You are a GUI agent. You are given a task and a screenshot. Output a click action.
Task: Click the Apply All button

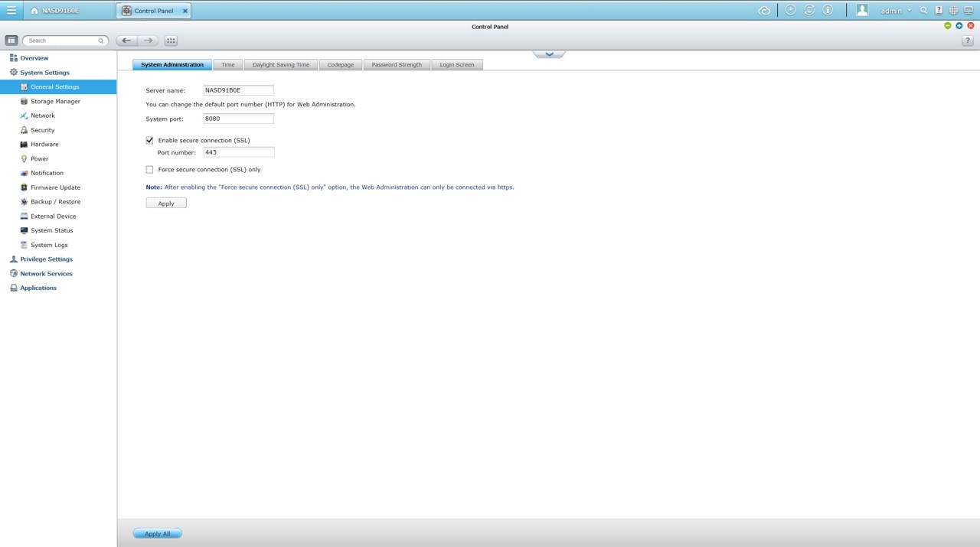click(x=157, y=533)
